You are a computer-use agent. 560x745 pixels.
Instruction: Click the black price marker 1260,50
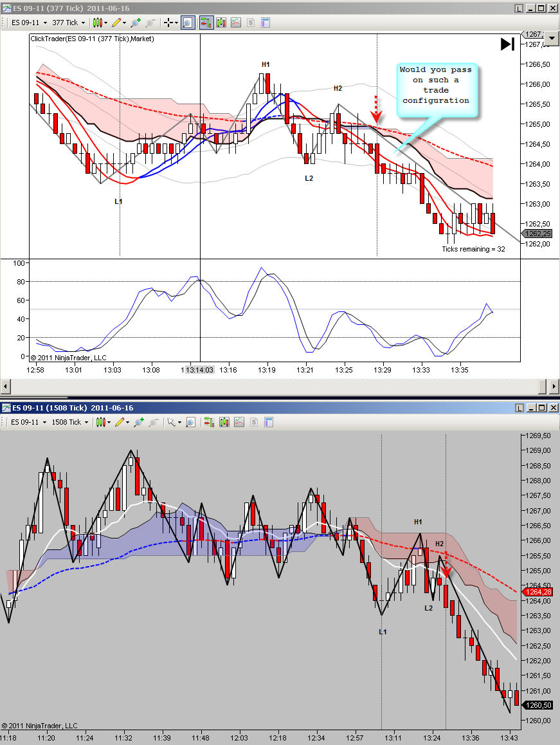pyautogui.click(x=537, y=705)
